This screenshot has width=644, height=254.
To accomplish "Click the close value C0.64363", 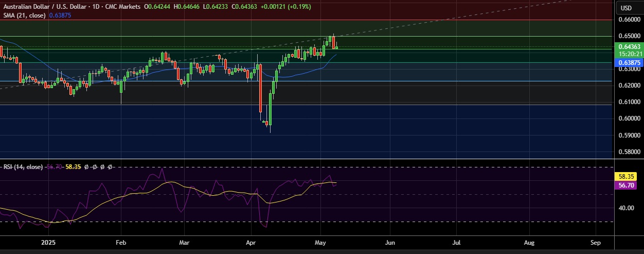I will (x=245, y=7).
